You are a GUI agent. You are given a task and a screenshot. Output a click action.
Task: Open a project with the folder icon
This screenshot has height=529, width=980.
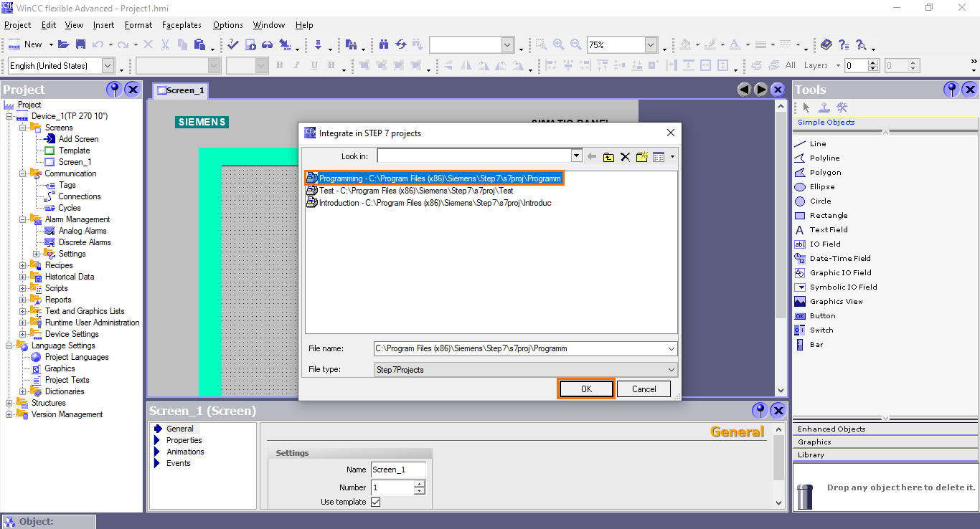64,44
